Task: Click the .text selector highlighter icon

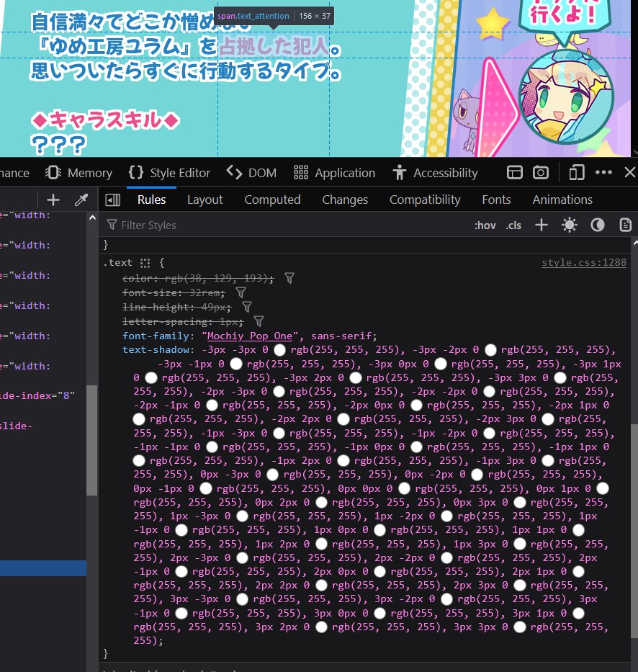Action: 145,263
